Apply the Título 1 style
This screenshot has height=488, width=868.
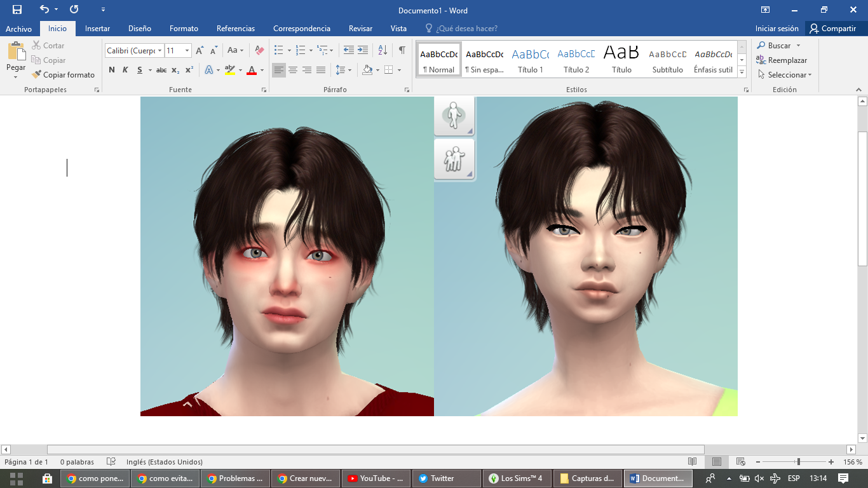pyautogui.click(x=531, y=60)
